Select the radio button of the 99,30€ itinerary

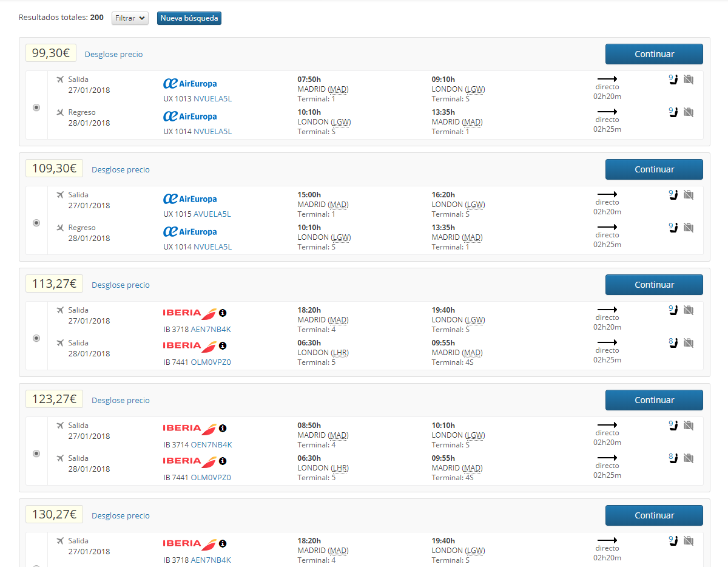(36, 107)
